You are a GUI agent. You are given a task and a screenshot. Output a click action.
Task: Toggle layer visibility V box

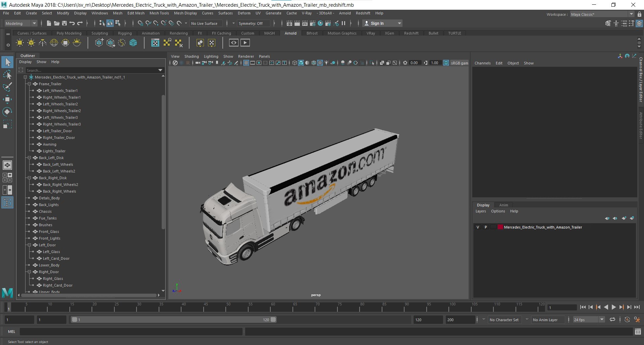click(x=478, y=227)
